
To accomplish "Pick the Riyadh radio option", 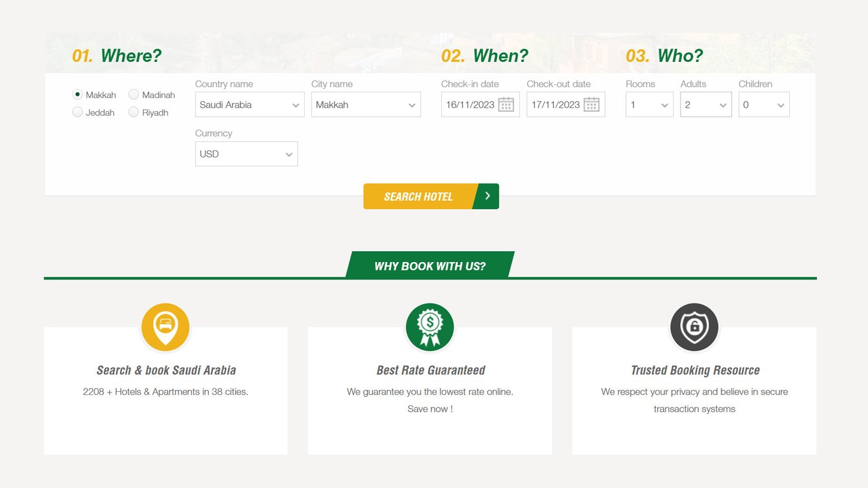I will (134, 112).
